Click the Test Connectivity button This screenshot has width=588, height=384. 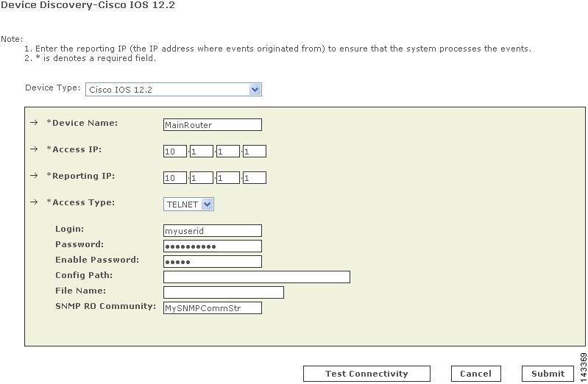[366, 374]
